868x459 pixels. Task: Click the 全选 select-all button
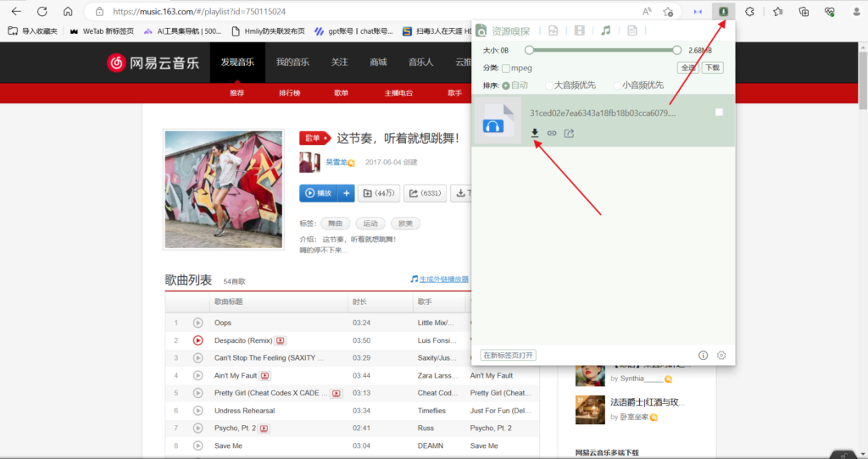(x=688, y=68)
